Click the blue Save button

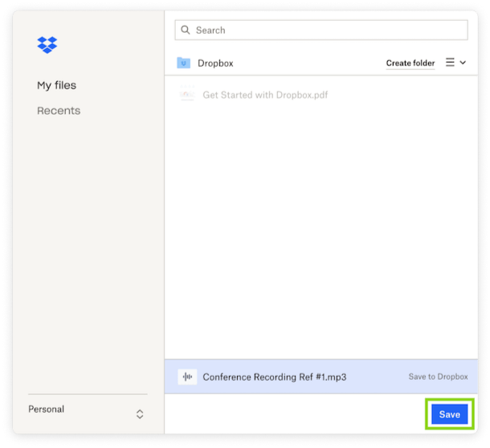[x=450, y=414]
